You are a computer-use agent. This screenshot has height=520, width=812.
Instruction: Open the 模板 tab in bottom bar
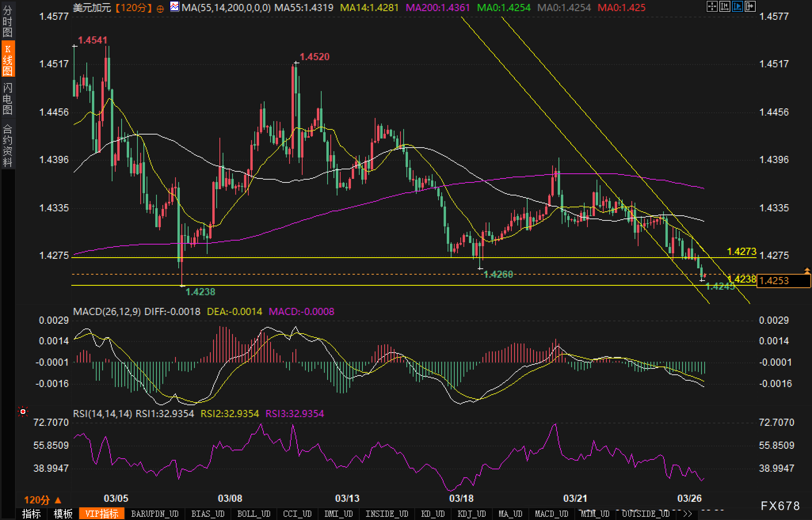pyautogui.click(x=63, y=514)
